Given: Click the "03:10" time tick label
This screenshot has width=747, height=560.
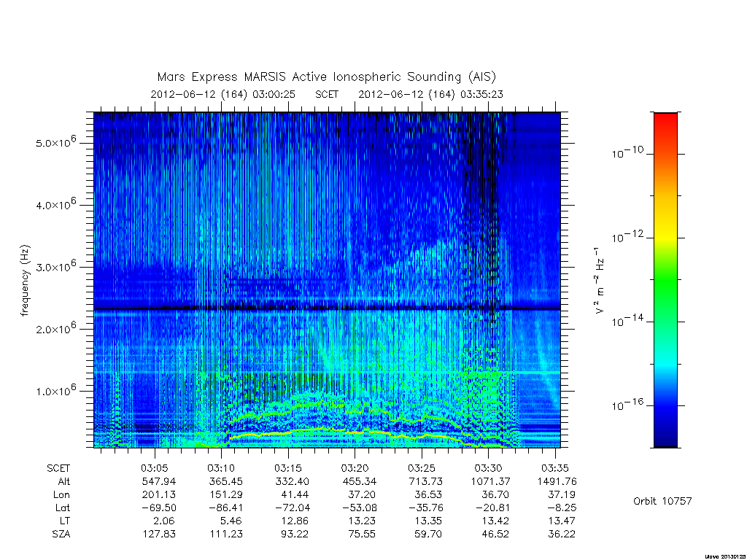Looking at the screenshot, I should coord(222,468).
